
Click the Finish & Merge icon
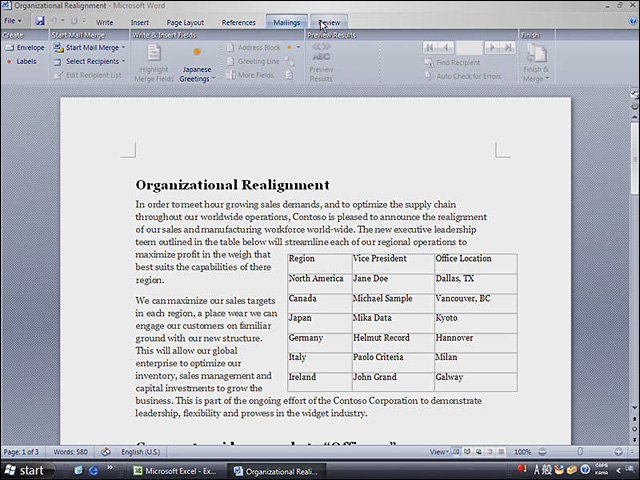click(x=536, y=54)
